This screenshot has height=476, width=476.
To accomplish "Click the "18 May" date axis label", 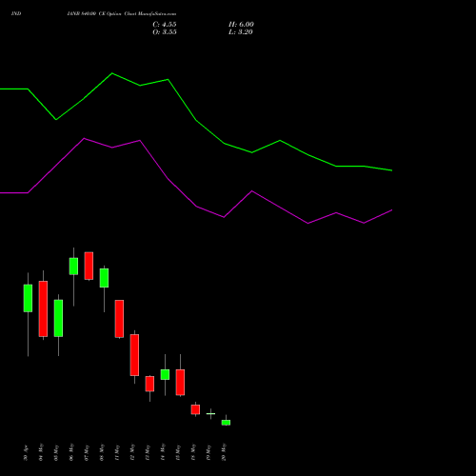I will pos(193,452).
